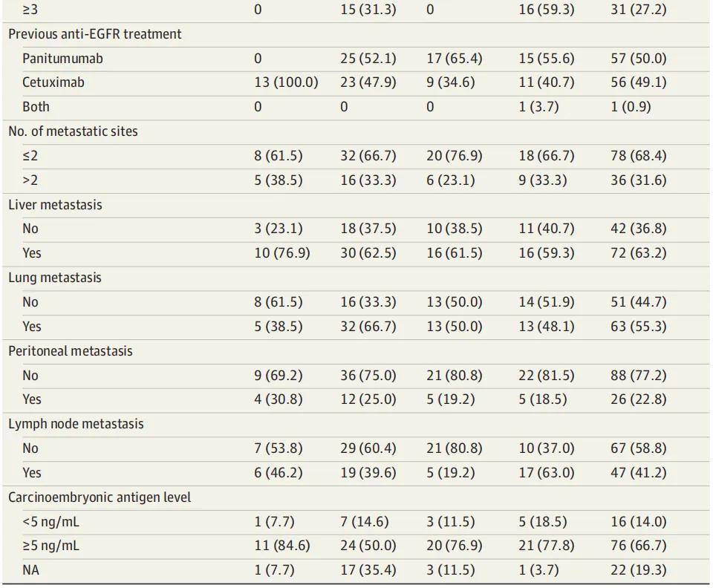Select the 'NA' row label
This screenshot has width=713, height=588.
pyautogui.click(x=30, y=570)
